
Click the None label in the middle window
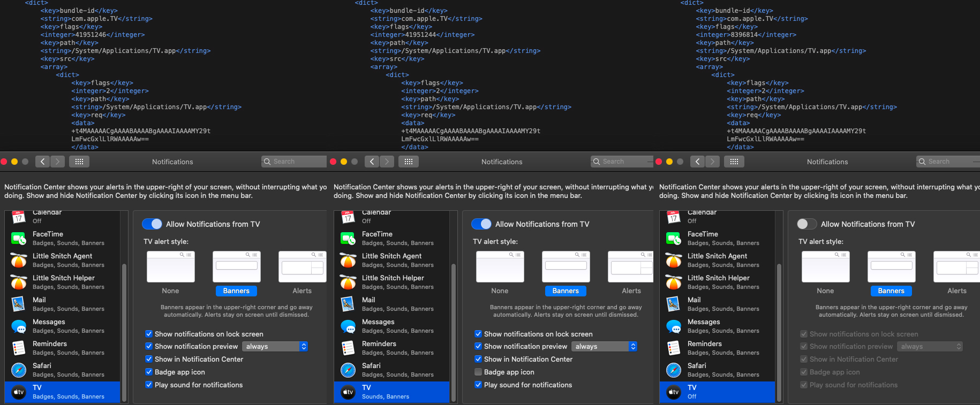(500, 291)
